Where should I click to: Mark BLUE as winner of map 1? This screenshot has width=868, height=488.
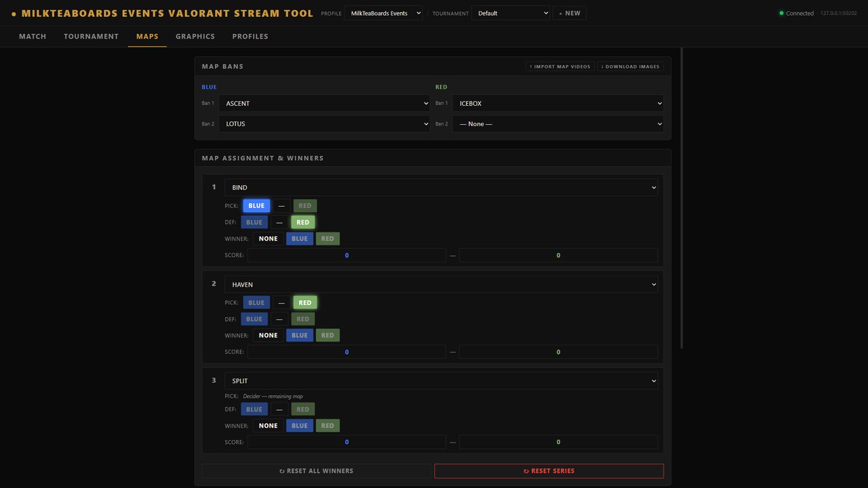[x=300, y=239]
